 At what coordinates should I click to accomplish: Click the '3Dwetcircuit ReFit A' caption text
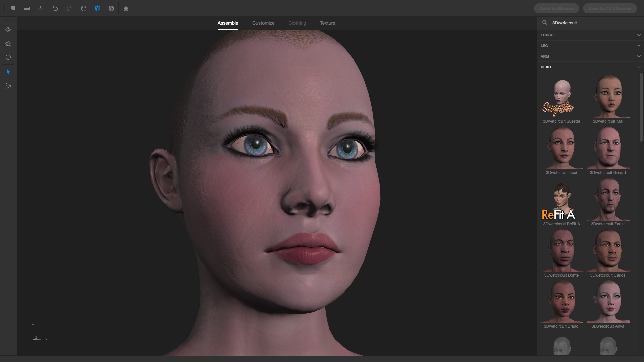[561, 224]
